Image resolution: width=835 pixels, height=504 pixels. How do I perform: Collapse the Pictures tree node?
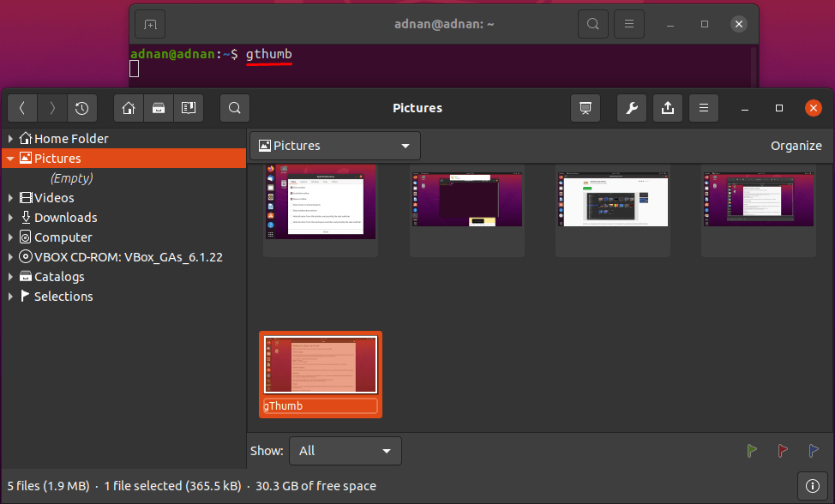click(10, 159)
